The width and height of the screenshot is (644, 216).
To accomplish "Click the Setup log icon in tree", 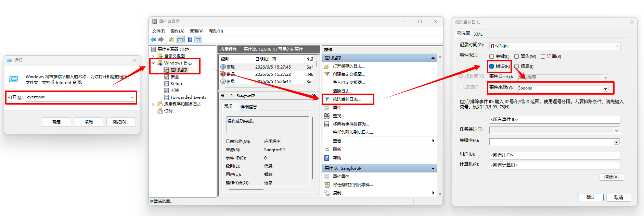I will (166, 84).
